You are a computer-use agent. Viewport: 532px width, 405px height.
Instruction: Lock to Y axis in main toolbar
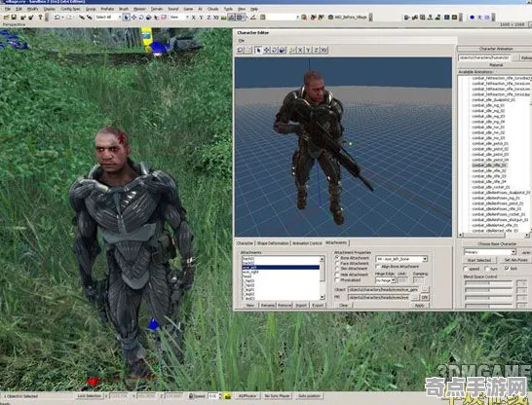pos(201,17)
